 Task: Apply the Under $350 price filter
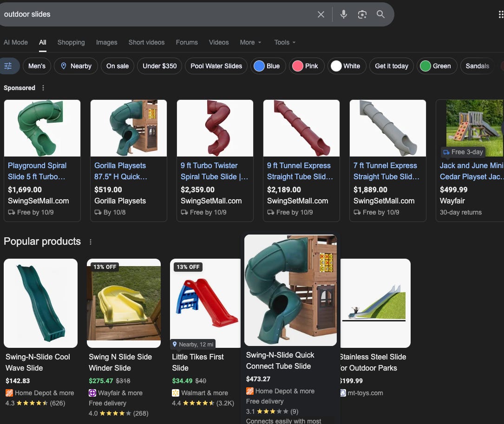point(159,66)
